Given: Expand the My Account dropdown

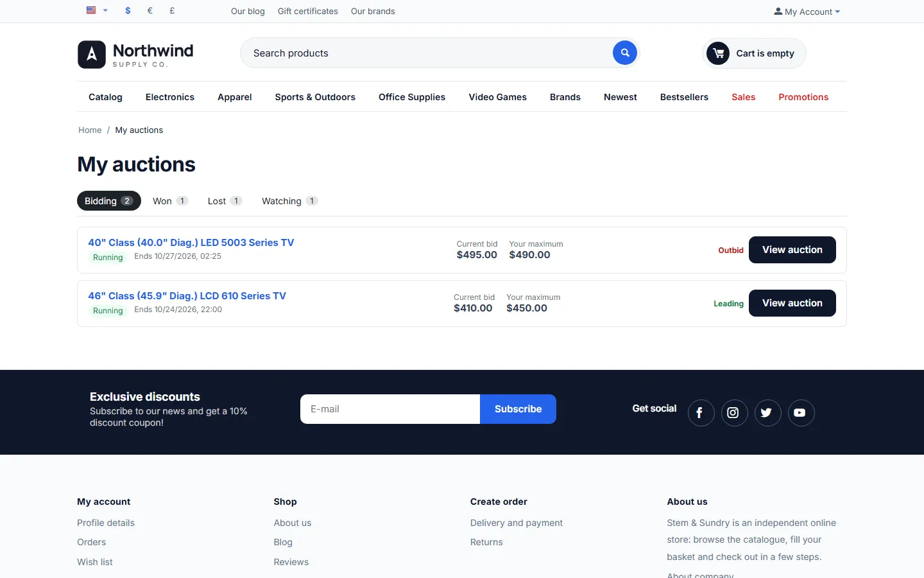Looking at the screenshot, I should [x=807, y=12].
